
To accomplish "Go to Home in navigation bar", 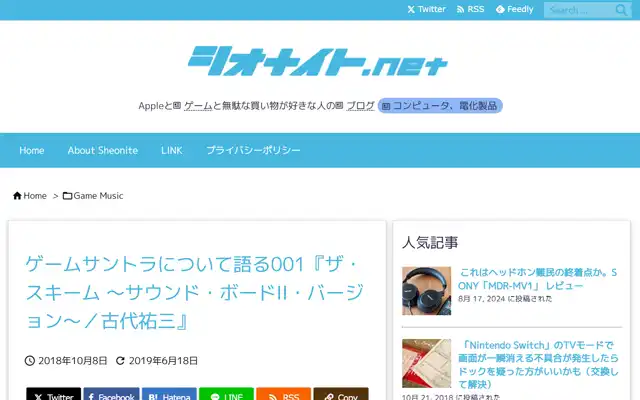I will click(x=31, y=150).
